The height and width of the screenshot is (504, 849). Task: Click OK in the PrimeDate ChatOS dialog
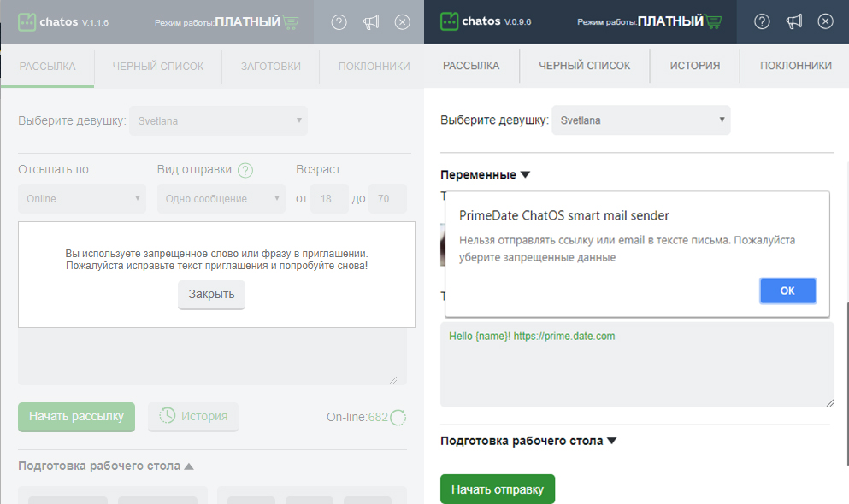coord(787,291)
